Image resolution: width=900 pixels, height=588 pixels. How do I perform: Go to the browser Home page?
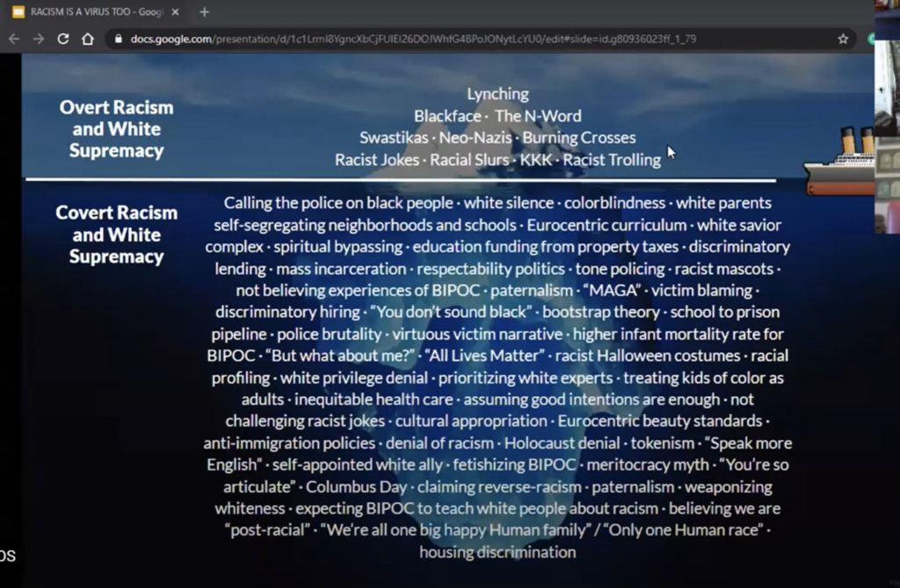pyautogui.click(x=88, y=39)
